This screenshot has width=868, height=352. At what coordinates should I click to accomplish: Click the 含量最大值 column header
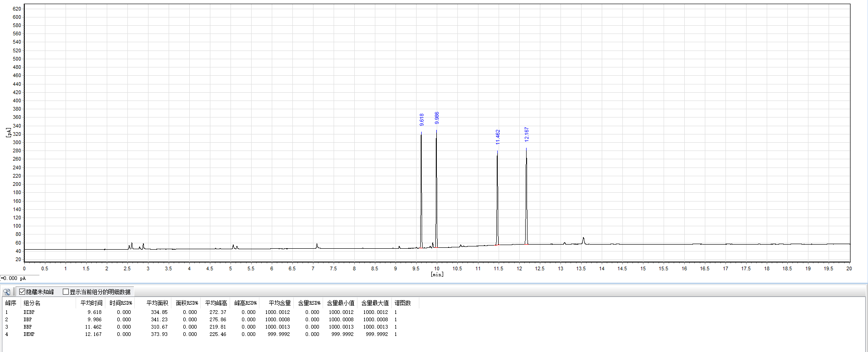click(x=375, y=303)
